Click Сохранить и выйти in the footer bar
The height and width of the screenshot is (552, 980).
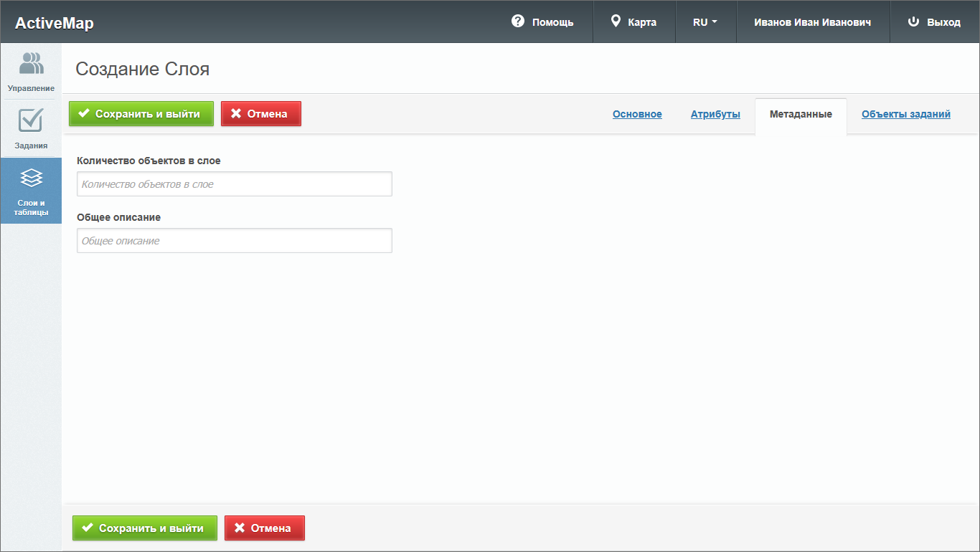point(144,528)
